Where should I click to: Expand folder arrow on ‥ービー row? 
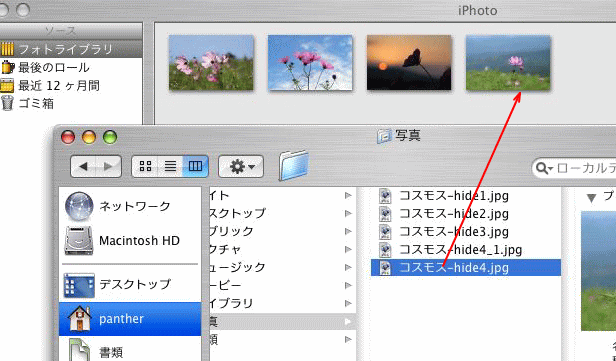point(348,286)
